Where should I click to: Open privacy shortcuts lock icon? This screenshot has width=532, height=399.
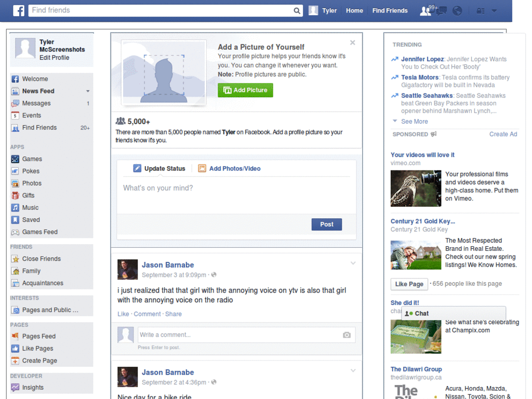tap(481, 11)
